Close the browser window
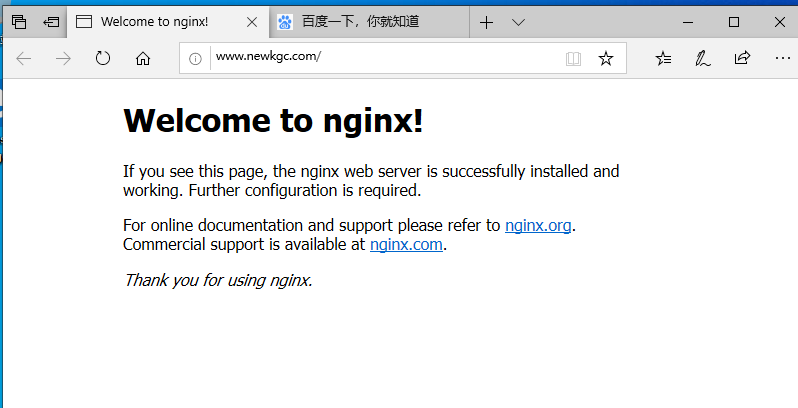Viewport: 798px width, 408px height. coord(780,22)
